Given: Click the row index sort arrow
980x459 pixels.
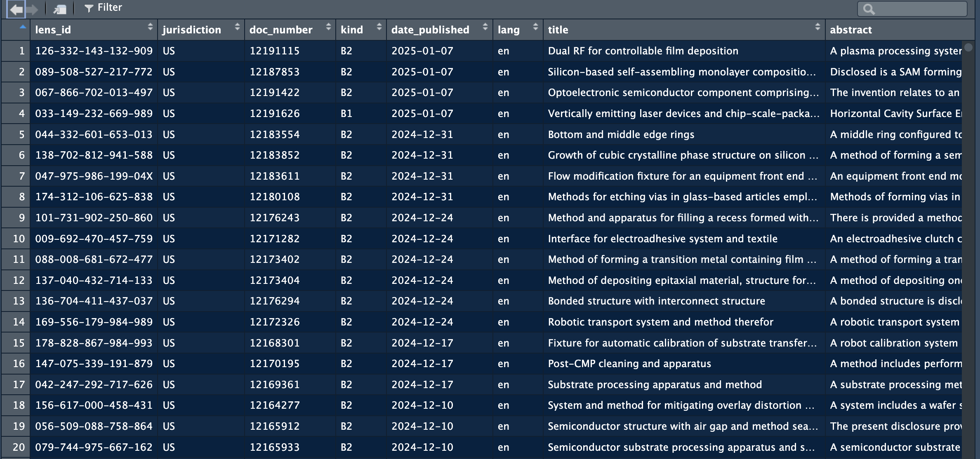Looking at the screenshot, I should click(x=23, y=27).
